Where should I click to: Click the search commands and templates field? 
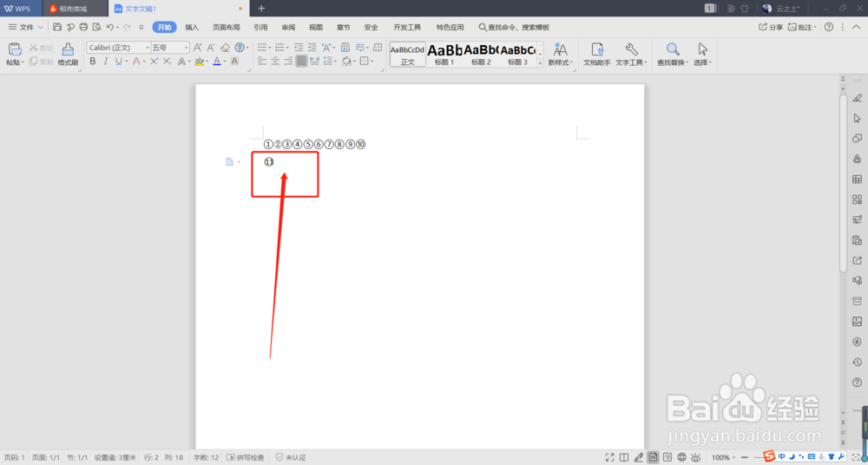(514, 27)
